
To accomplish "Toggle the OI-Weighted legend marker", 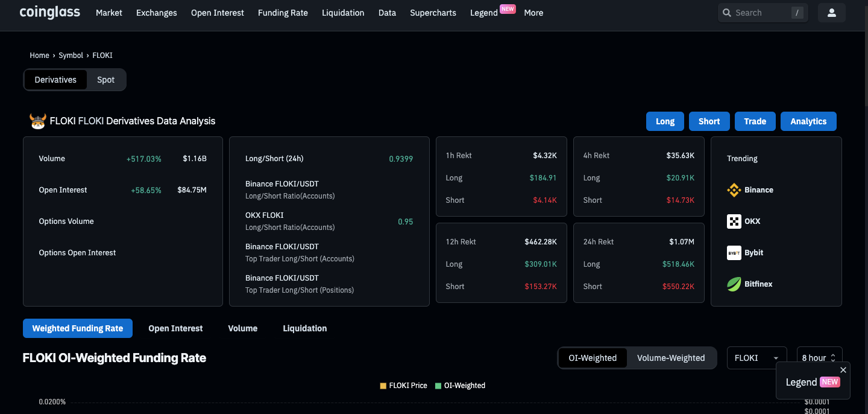I will tap(438, 386).
